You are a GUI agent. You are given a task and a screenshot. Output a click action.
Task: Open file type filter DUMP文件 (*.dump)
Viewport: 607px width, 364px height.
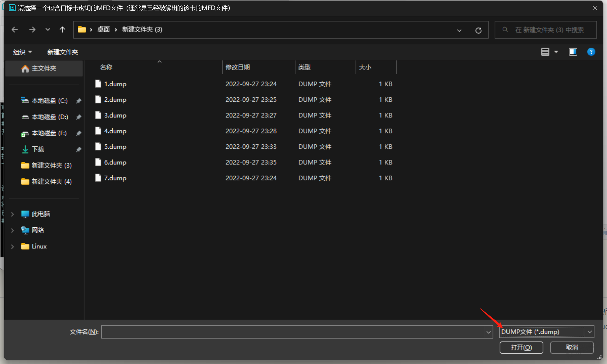[547, 332]
